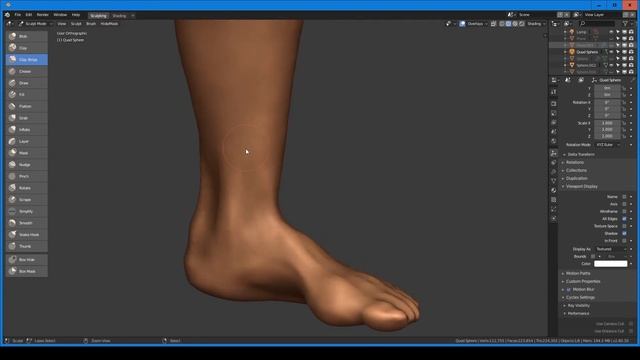The height and width of the screenshot is (360, 640).
Task: Open the Rotation Mode XYZ Euler dropdown
Action: click(608, 145)
